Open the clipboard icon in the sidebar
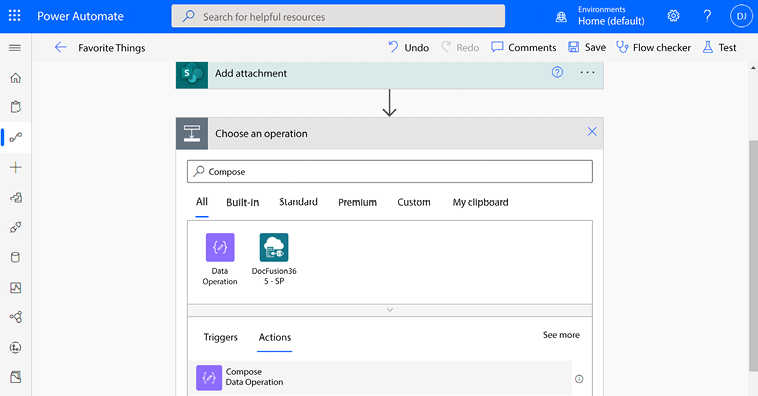The height and width of the screenshot is (396, 758). [15, 107]
